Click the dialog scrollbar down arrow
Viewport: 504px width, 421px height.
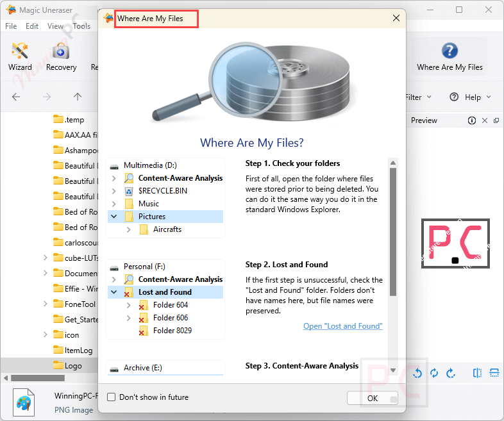click(393, 370)
